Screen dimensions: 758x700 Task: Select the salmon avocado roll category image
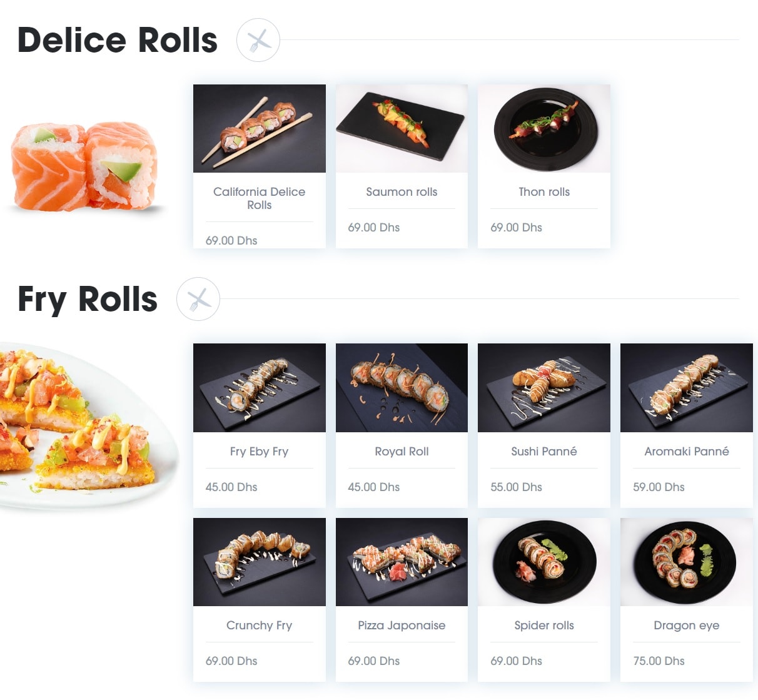point(84,166)
